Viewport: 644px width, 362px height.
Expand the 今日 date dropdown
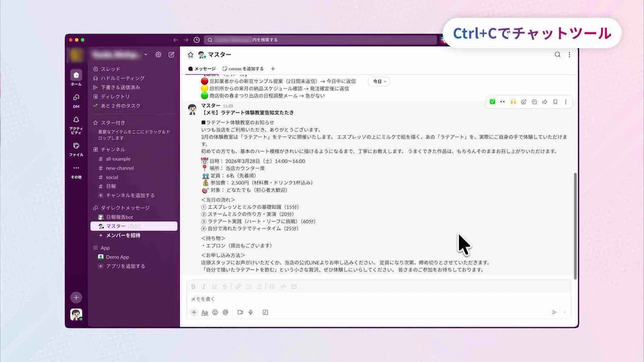(379, 81)
